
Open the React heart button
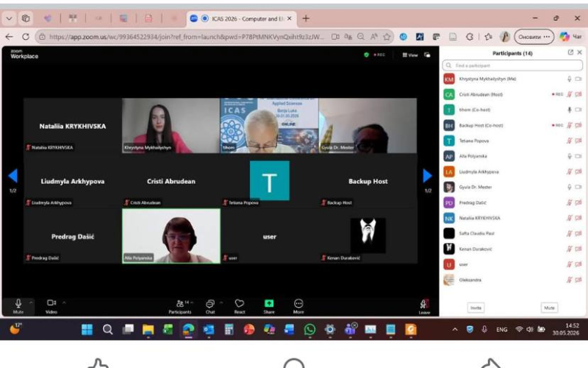240,306
